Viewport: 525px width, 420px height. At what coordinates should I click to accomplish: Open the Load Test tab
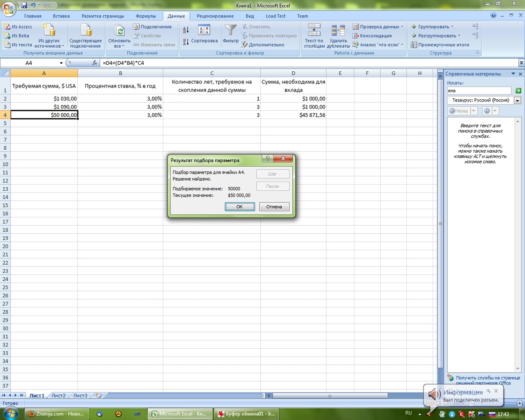pos(276,16)
